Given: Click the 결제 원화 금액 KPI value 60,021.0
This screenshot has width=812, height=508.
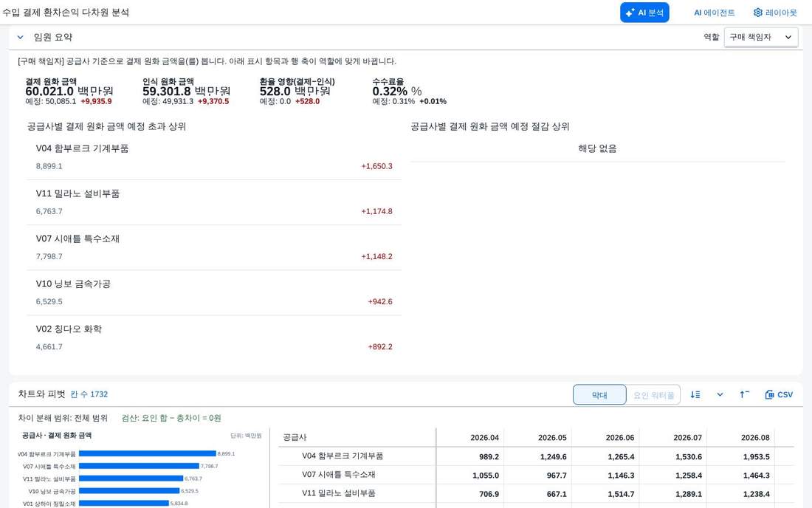Looking at the screenshot, I should click(x=49, y=92).
